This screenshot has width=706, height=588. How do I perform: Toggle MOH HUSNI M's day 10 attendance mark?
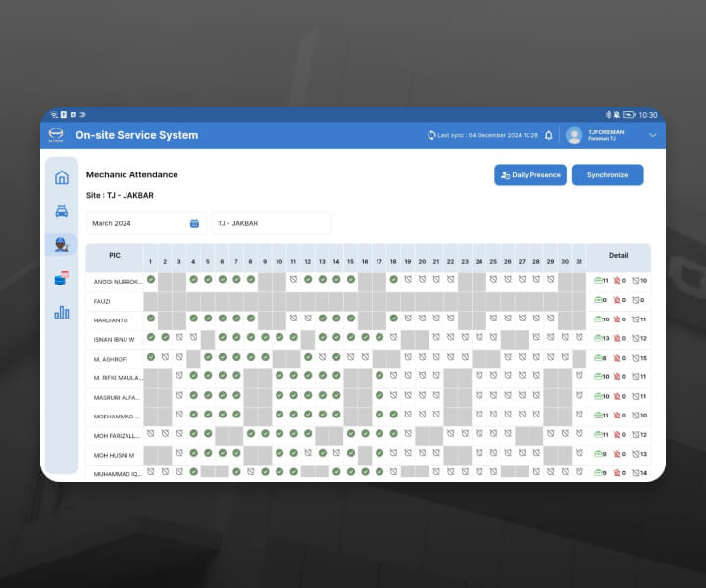[x=279, y=453]
